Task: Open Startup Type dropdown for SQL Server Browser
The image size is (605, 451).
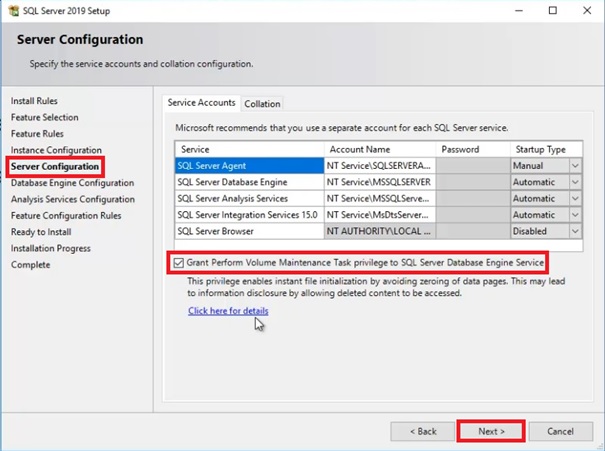Action: point(575,231)
